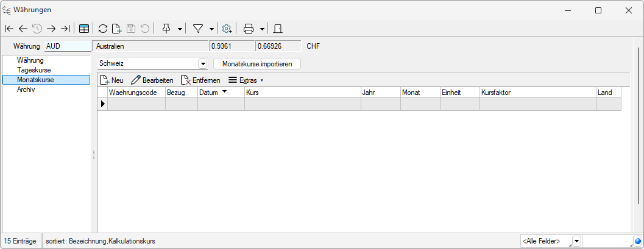Expand the country dropdown showing Schweiz
The height and width of the screenshot is (249, 644).
click(203, 64)
